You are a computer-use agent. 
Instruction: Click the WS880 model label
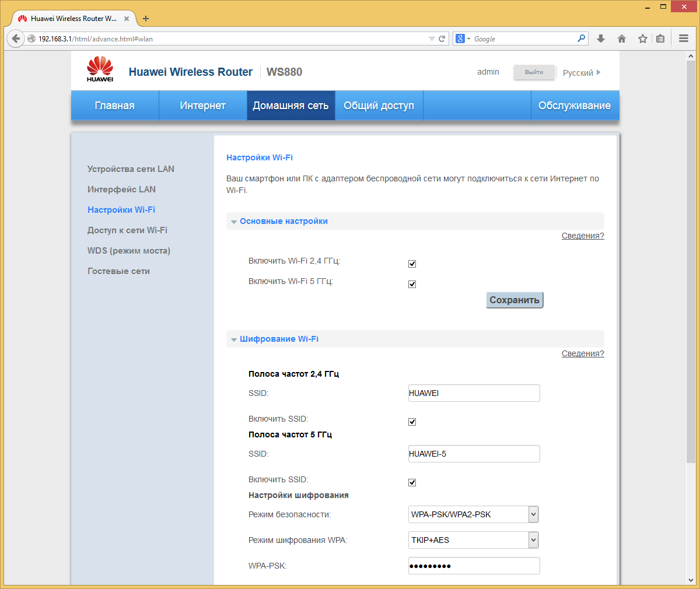coord(284,72)
